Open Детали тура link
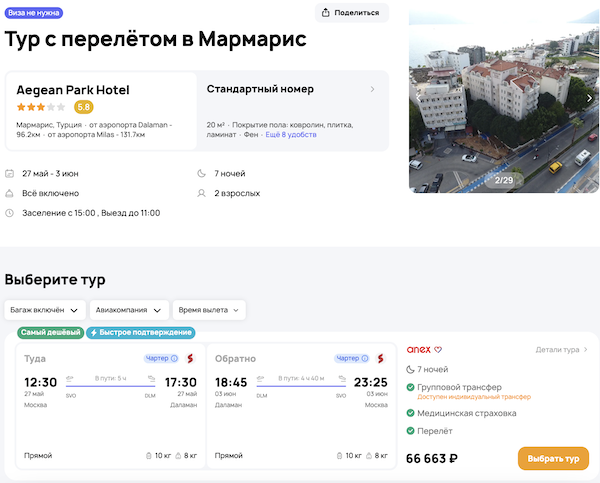600x483 pixels. pyautogui.click(x=562, y=350)
